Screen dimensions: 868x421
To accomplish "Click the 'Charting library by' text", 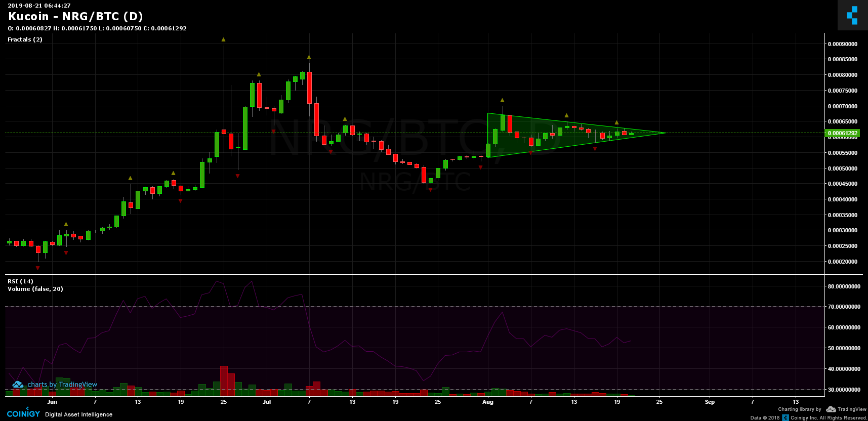I will pos(800,409).
